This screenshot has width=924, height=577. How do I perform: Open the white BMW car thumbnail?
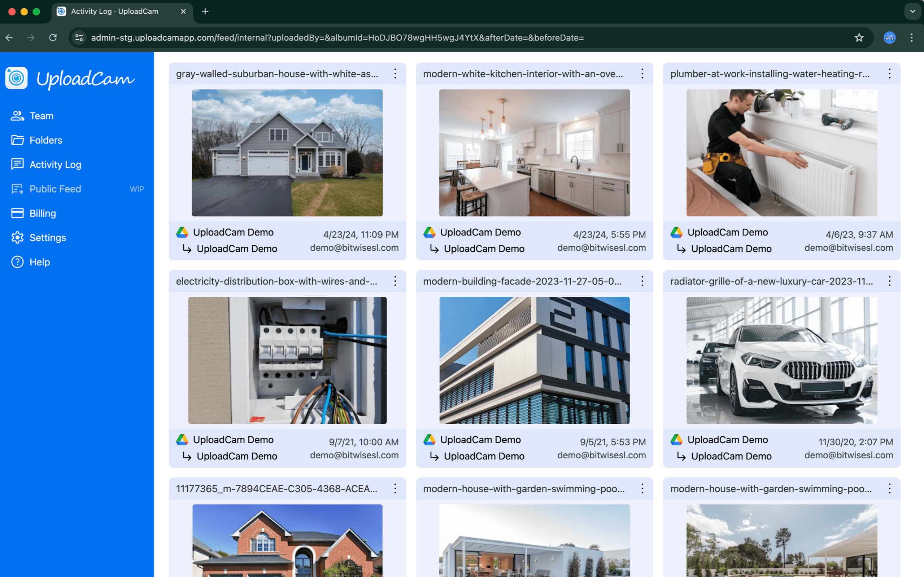781,360
